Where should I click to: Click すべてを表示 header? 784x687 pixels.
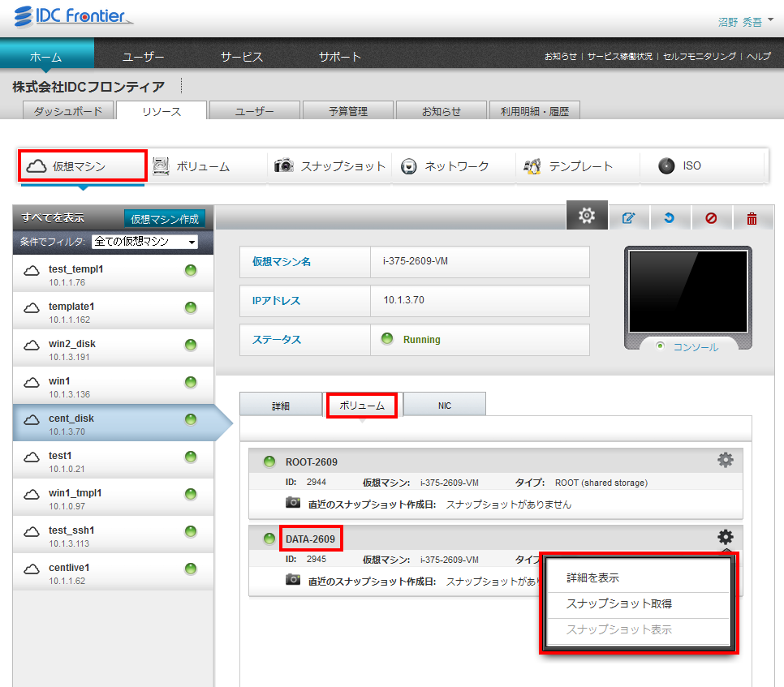(53, 218)
